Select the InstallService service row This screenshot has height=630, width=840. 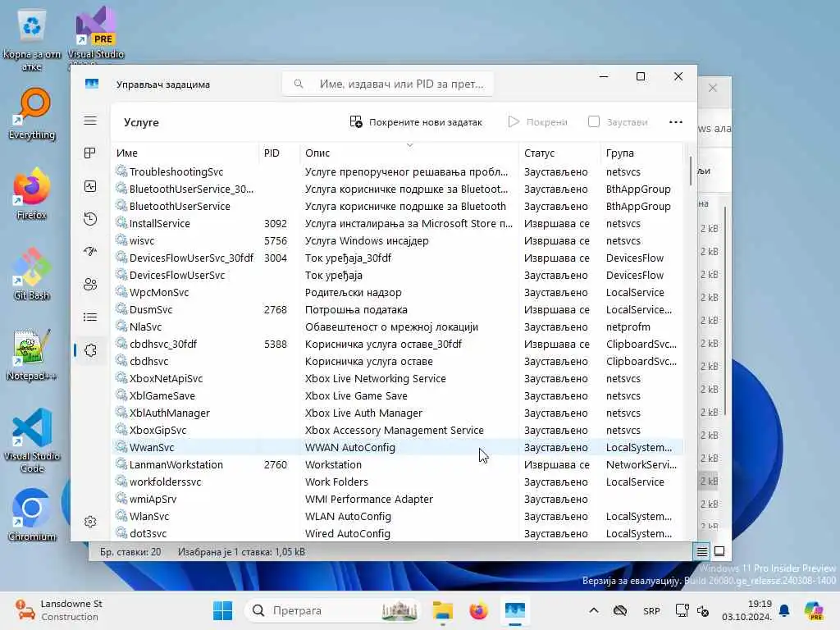[x=398, y=223]
